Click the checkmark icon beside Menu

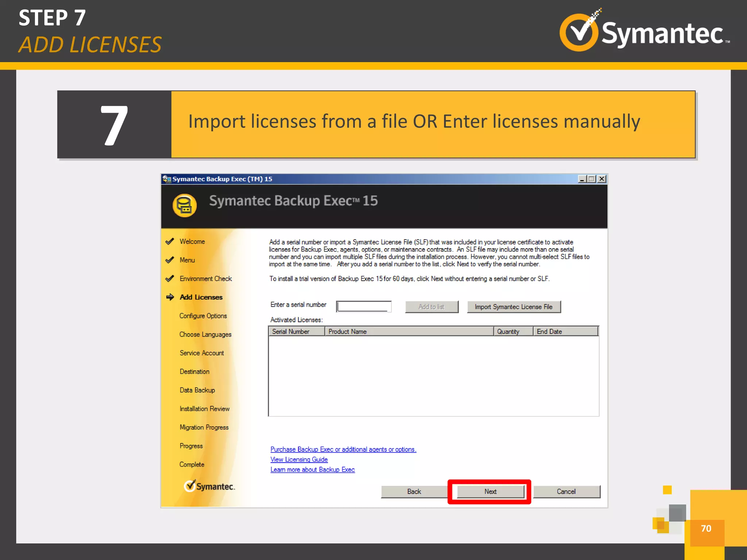170,260
